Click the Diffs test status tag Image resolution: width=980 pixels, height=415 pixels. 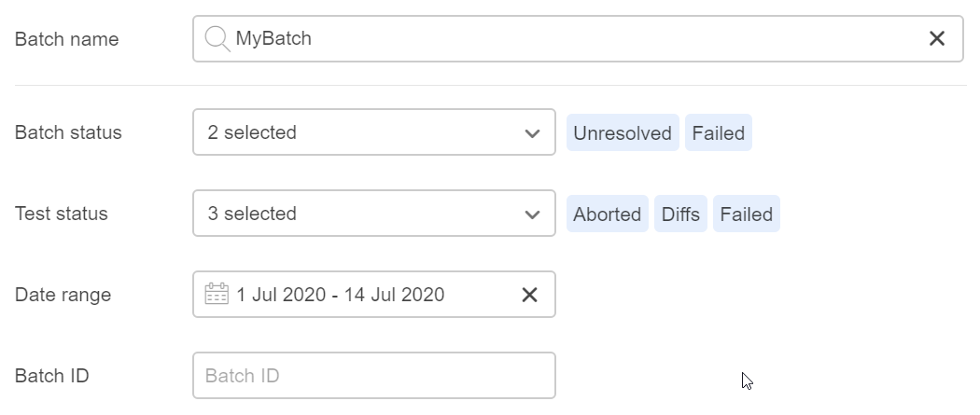click(680, 214)
